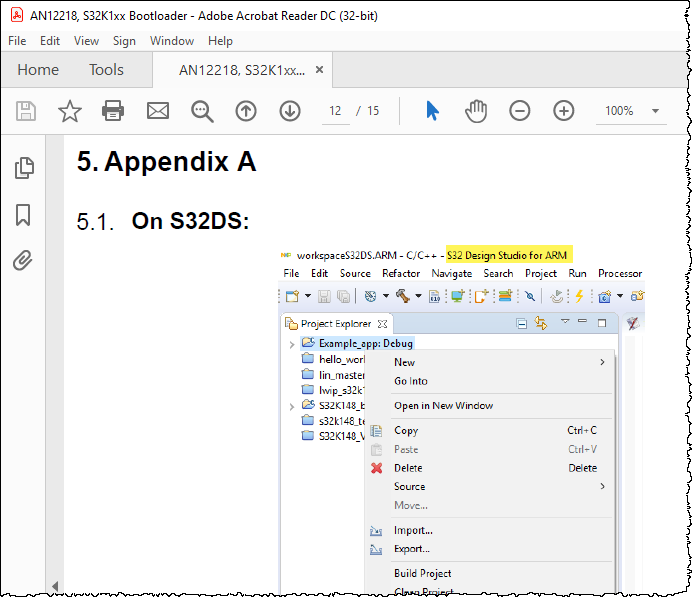
Task: Open the Help menu
Action: tap(220, 41)
